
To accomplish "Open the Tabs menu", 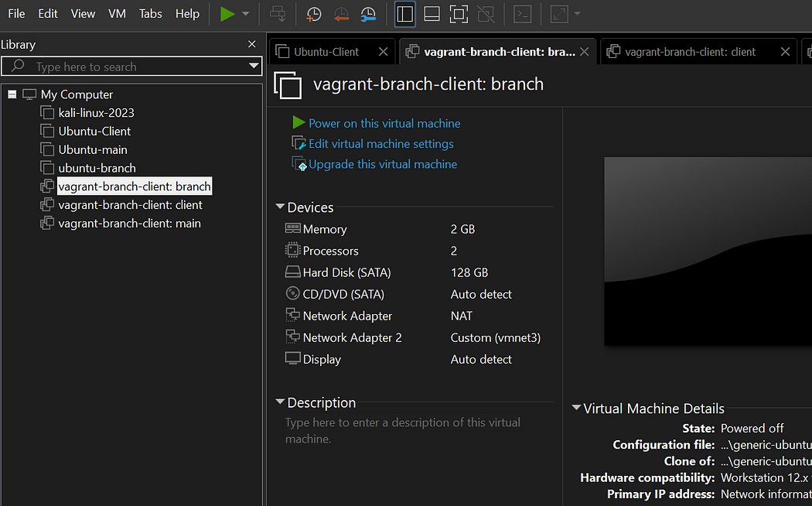I will coord(151,14).
